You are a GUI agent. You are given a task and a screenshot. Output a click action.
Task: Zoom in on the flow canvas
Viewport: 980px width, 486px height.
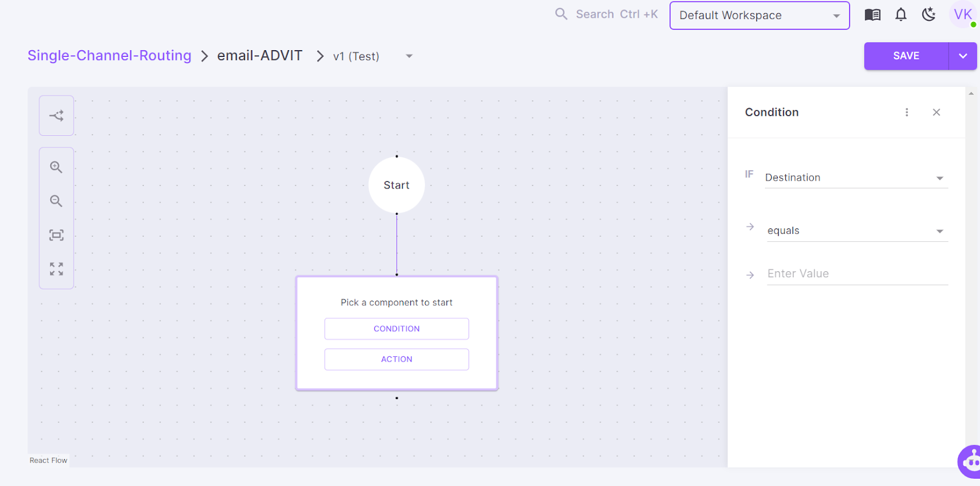pyautogui.click(x=56, y=167)
